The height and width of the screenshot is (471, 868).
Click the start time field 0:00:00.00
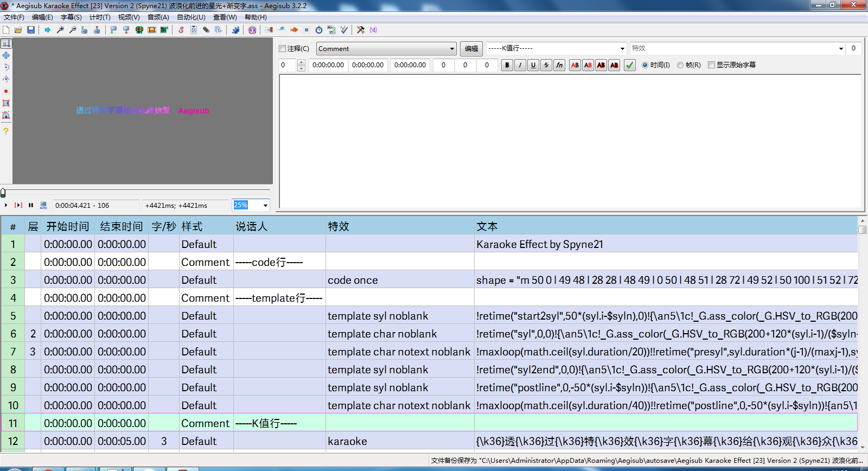(328, 65)
